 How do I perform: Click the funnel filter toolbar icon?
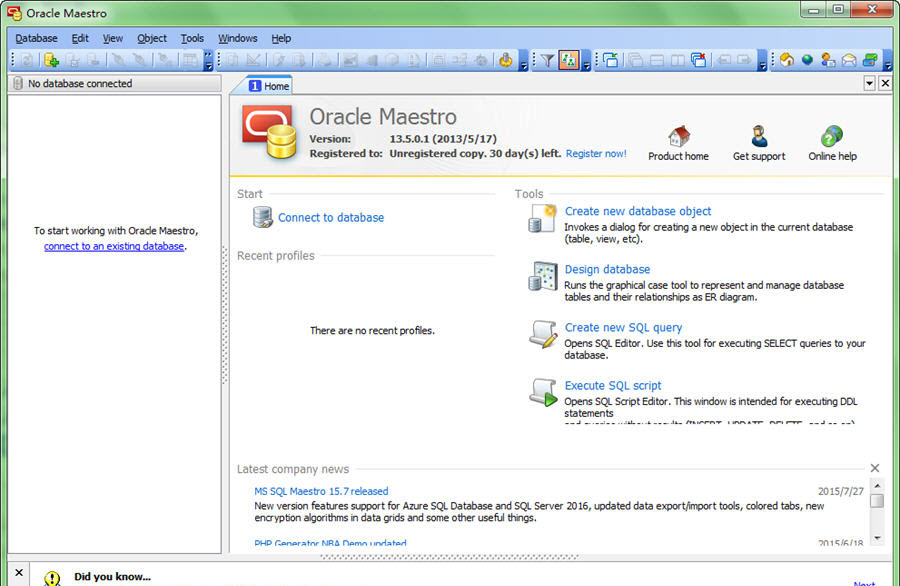pyautogui.click(x=547, y=60)
